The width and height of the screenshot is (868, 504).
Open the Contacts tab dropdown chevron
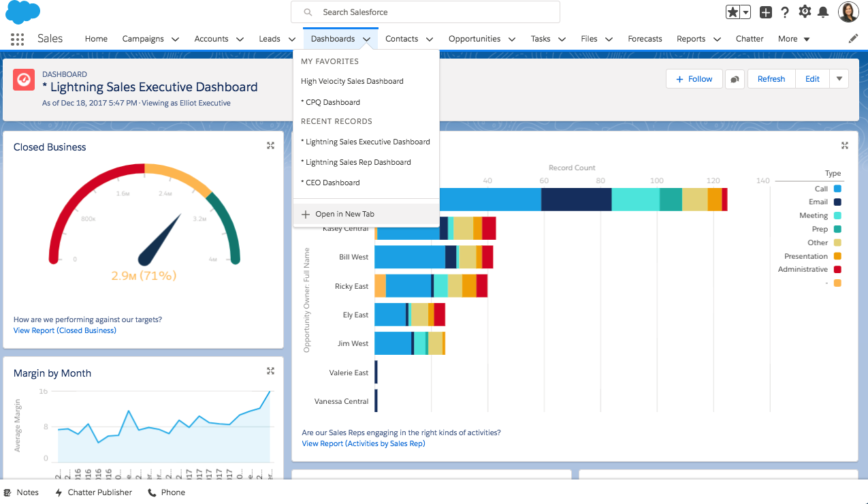pyautogui.click(x=430, y=40)
